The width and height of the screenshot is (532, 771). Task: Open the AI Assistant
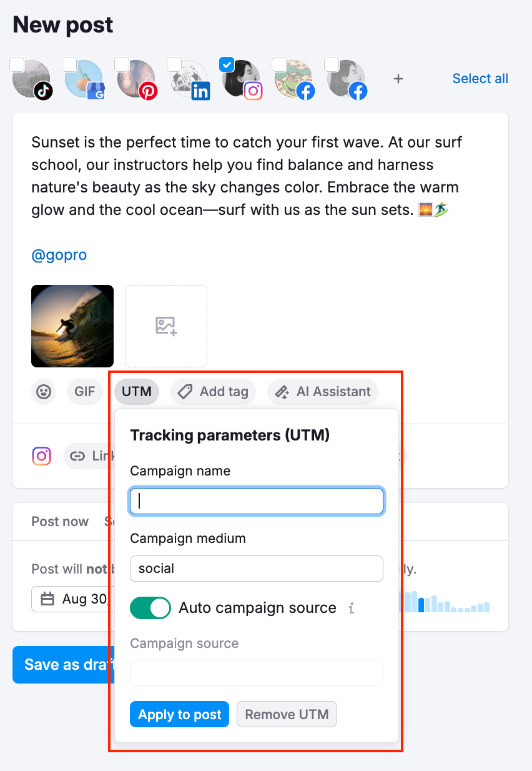pos(323,392)
